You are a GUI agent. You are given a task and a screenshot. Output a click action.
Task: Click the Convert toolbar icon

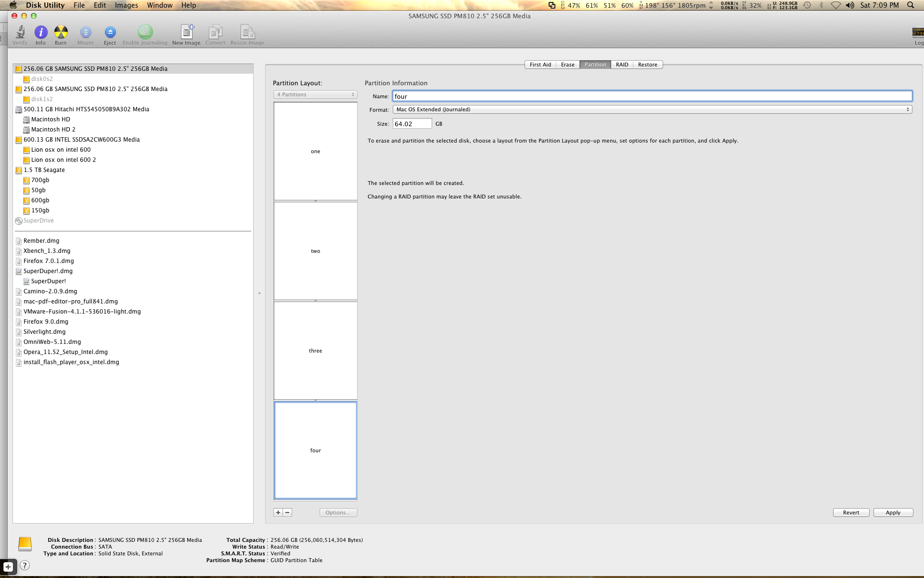(215, 35)
